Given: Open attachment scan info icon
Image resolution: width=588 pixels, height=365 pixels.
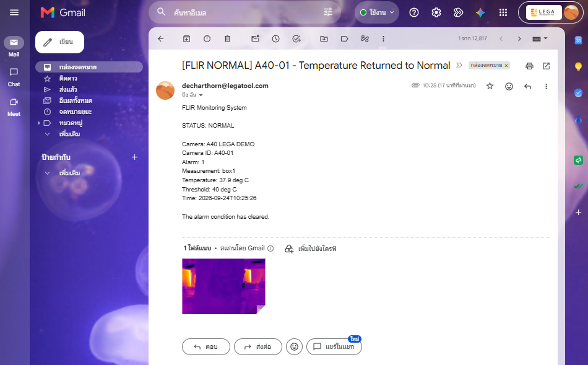Looking at the screenshot, I should pyautogui.click(x=270, y=248).
